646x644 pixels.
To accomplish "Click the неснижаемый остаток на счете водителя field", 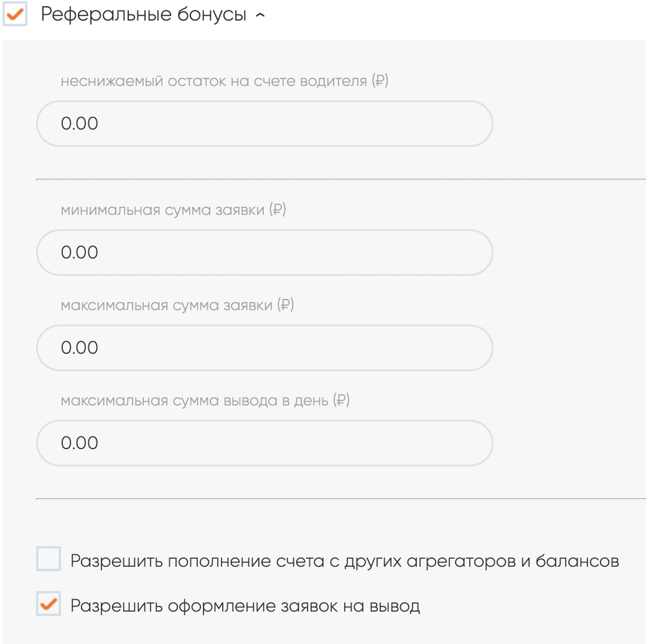I will click(264, 123).
